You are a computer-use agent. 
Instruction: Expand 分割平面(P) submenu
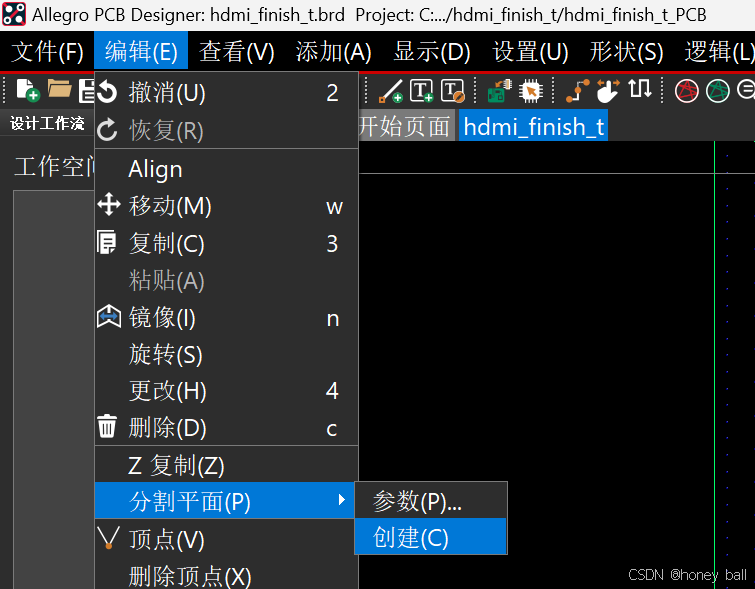click(225, 500)
